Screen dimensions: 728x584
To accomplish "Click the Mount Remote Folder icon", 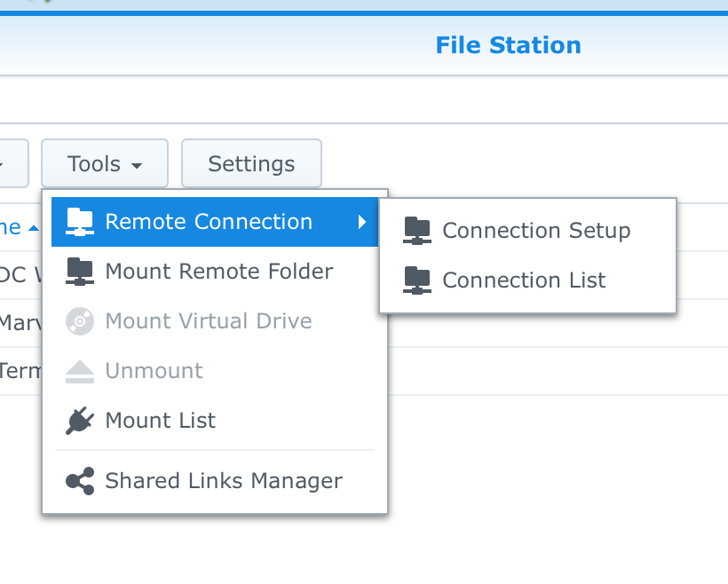I will coord(80,272).
